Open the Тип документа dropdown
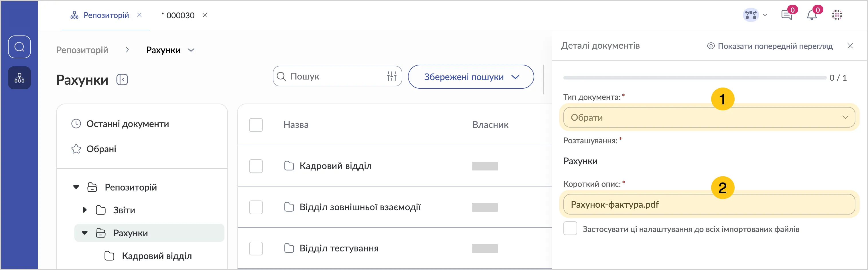Viewport: 868px width, 270px height. [x=709, y=118]
